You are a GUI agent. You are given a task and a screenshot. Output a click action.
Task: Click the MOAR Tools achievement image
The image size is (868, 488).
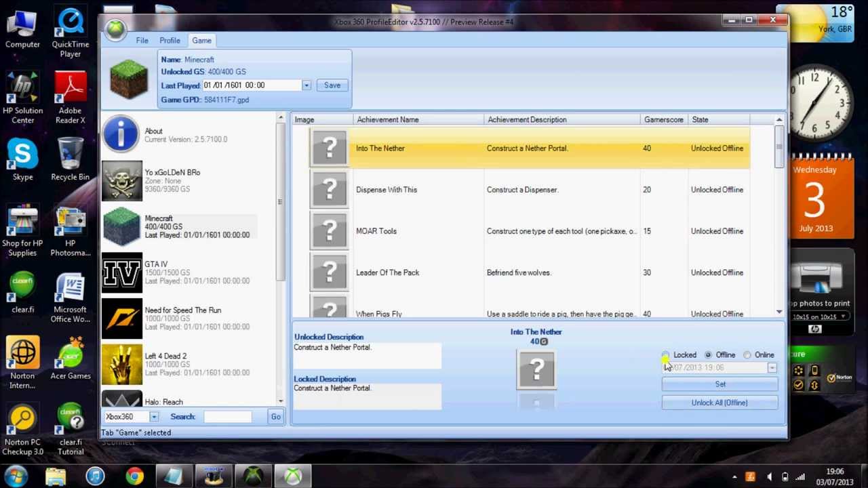click(x=330, y=230)
